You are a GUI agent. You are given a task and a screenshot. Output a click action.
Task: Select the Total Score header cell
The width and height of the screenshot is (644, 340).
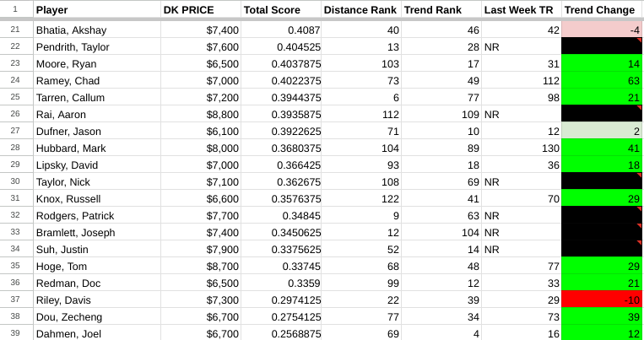point(280,9)
